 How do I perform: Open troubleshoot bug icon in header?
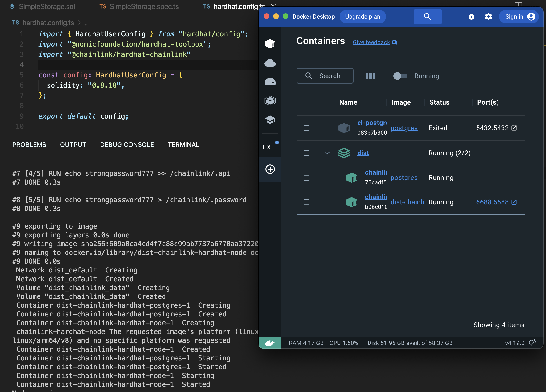(x=471, y=17)
